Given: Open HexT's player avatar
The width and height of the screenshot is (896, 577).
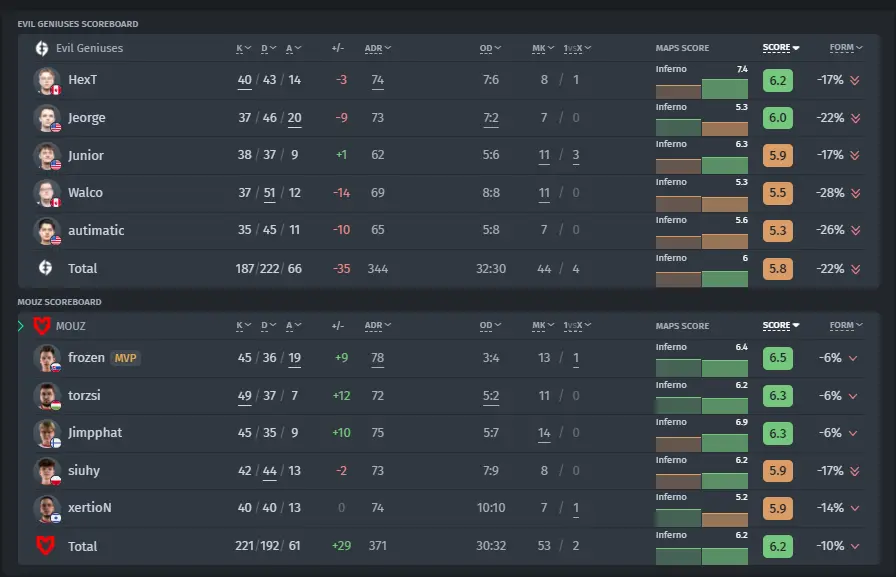Looking at the screenshot, I should [47, 81].
